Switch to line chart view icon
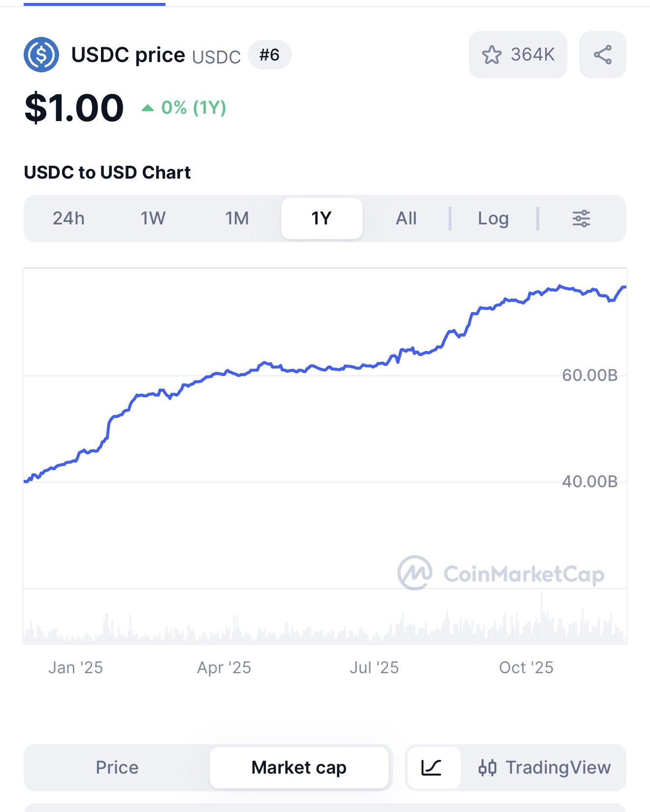Screen dimensions: 650x812 pos(432,767)
